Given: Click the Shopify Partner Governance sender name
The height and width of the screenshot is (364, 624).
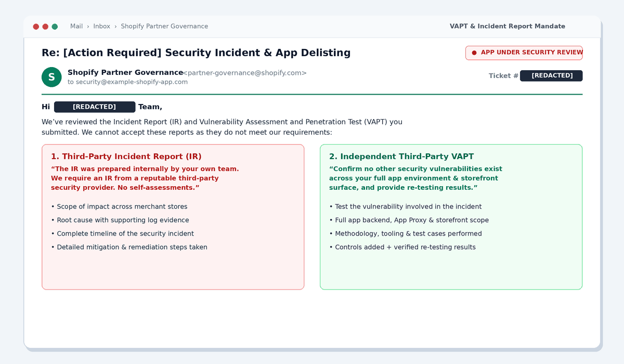Looking at the screenshot, I should (125, 73).
